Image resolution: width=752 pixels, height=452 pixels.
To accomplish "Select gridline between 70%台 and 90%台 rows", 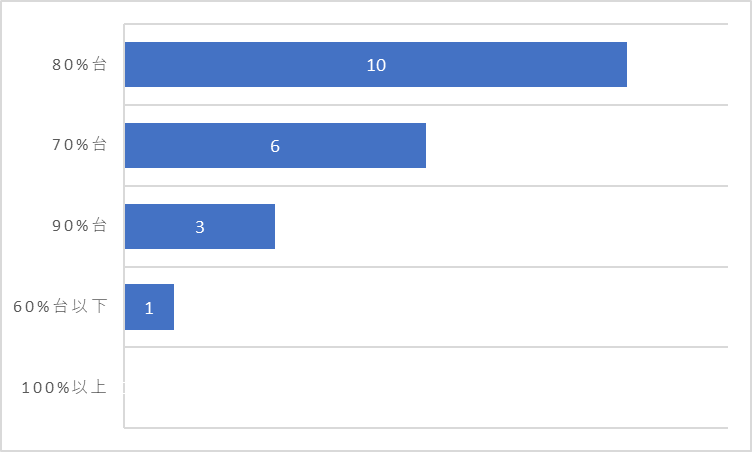I will click(x=426, y=186).
